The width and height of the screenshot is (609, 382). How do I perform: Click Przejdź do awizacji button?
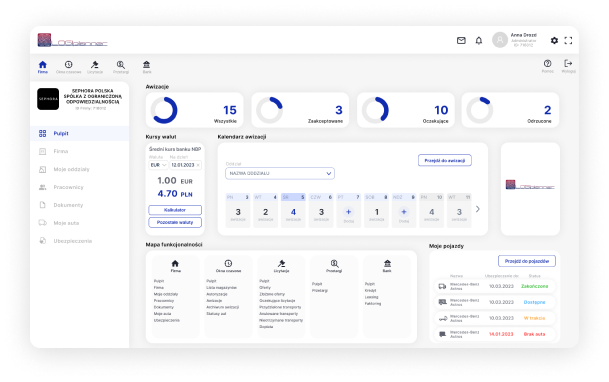click(445, 160)
